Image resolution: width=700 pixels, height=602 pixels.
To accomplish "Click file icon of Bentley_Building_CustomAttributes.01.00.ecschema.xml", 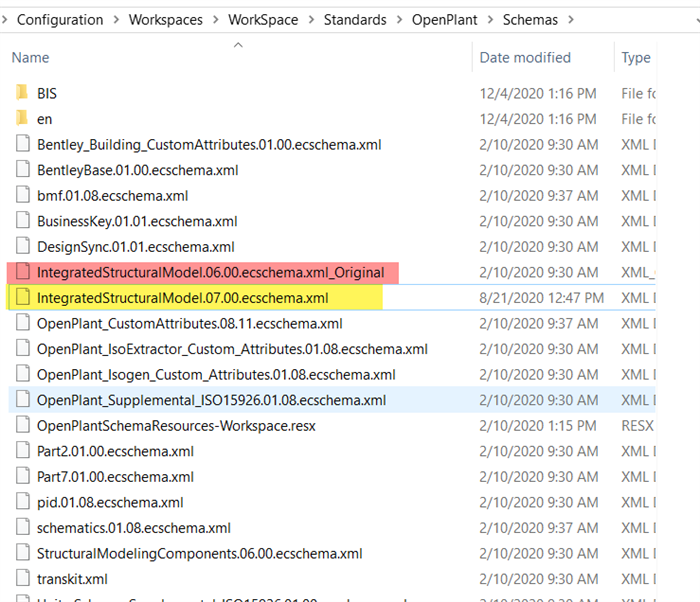I will pyautogui.click(x=23, y=144).
